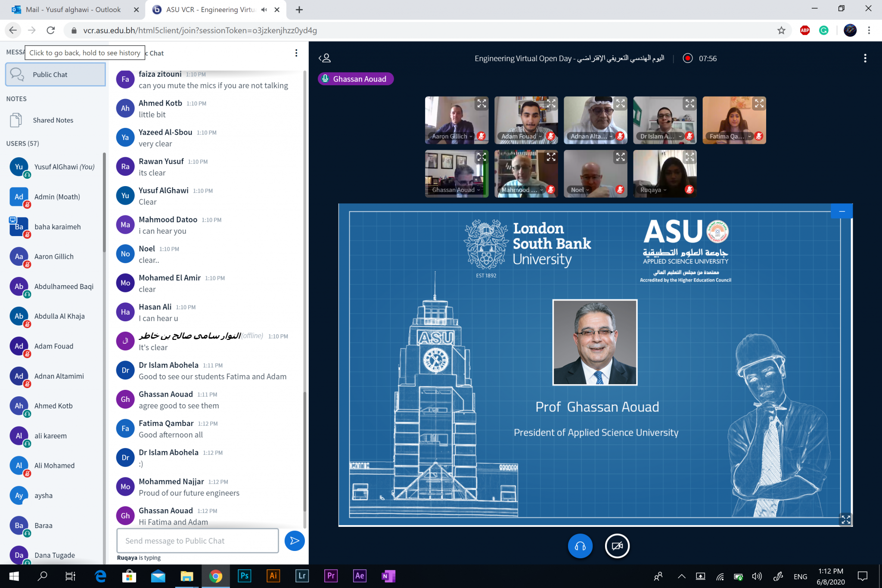
Task: Open Adblock Plus extension
Action: (x=805, y=30)
